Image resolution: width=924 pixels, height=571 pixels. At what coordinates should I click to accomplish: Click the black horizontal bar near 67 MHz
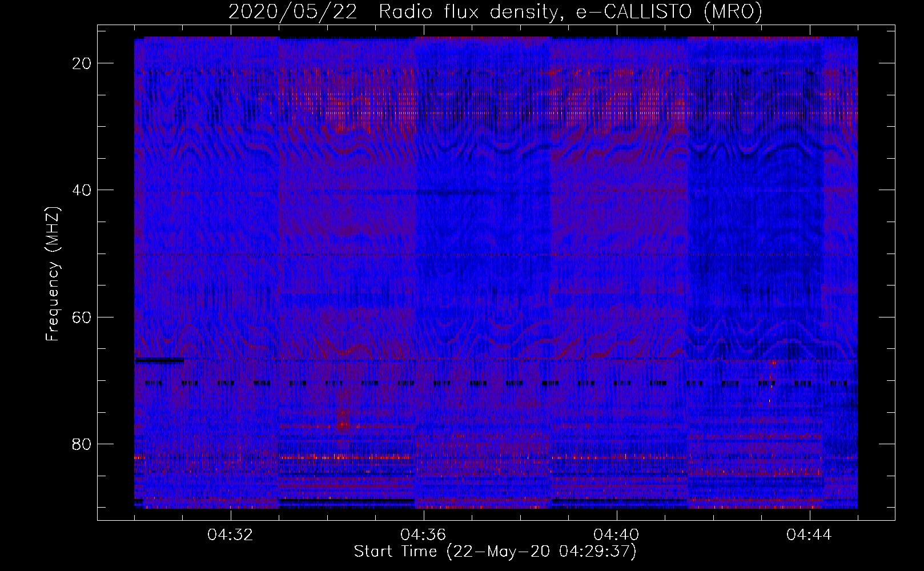point(159,360)
